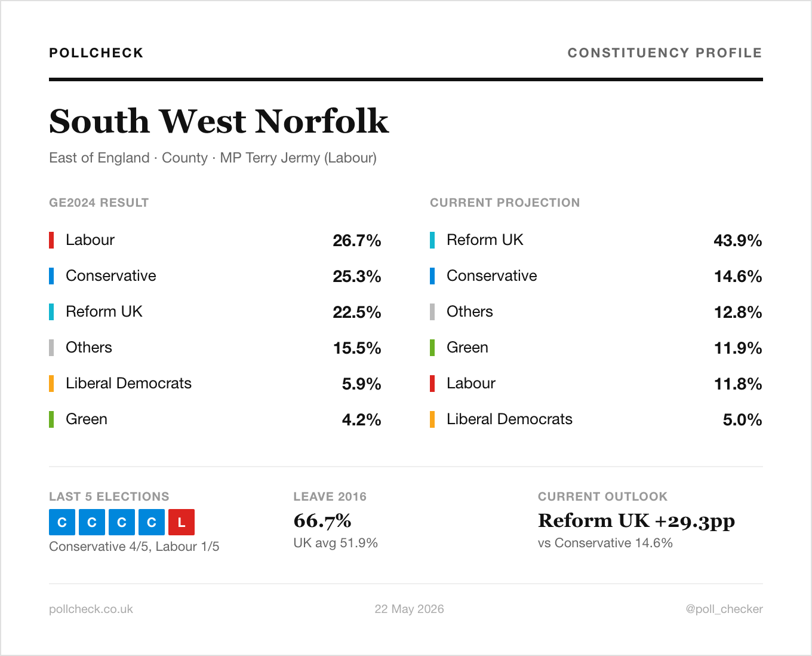Select the South West Norfolk title
This screenshot has height=656, width=812.
coord(219,121)
